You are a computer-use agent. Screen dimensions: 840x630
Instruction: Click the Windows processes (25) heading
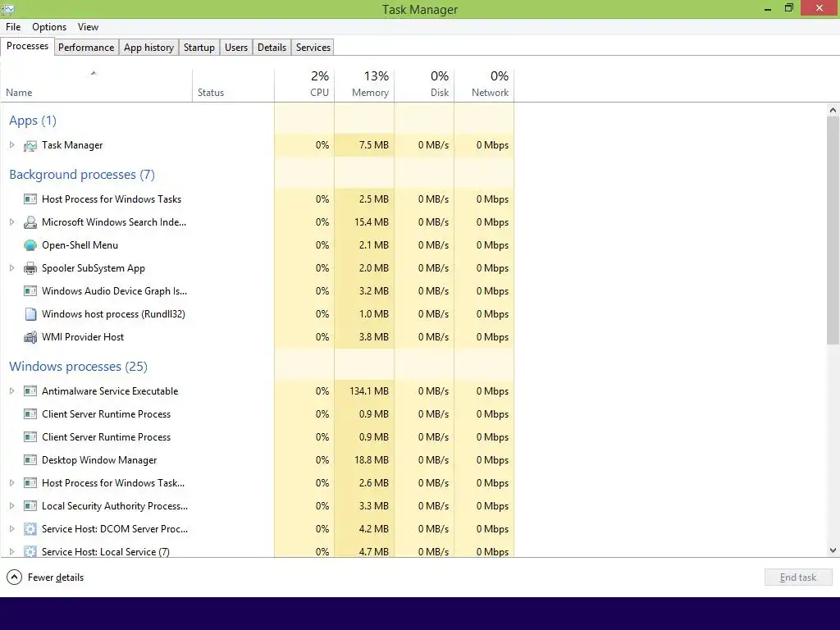(x=78, y=367)
